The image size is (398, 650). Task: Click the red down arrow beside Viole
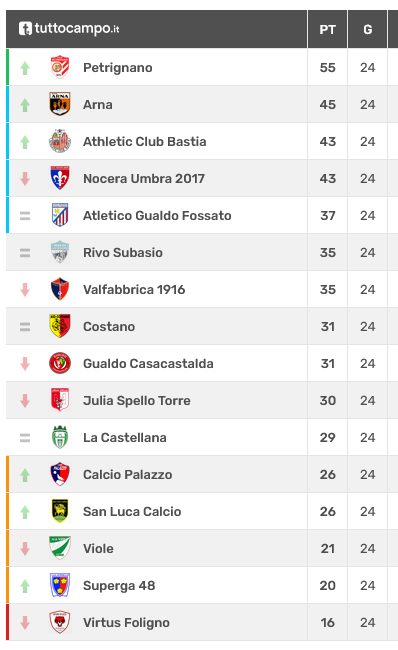(25, 548)
